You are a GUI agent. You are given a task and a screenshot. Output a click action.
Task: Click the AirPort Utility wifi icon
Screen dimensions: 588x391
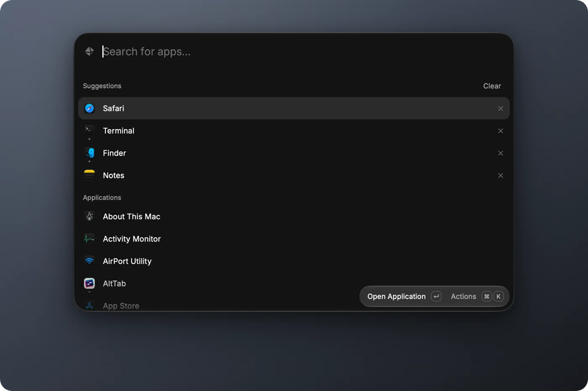pyautogui.click(x=89, y=261)
